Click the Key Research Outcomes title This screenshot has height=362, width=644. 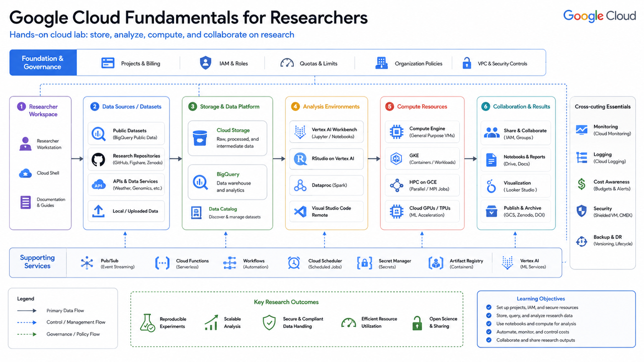286,302
